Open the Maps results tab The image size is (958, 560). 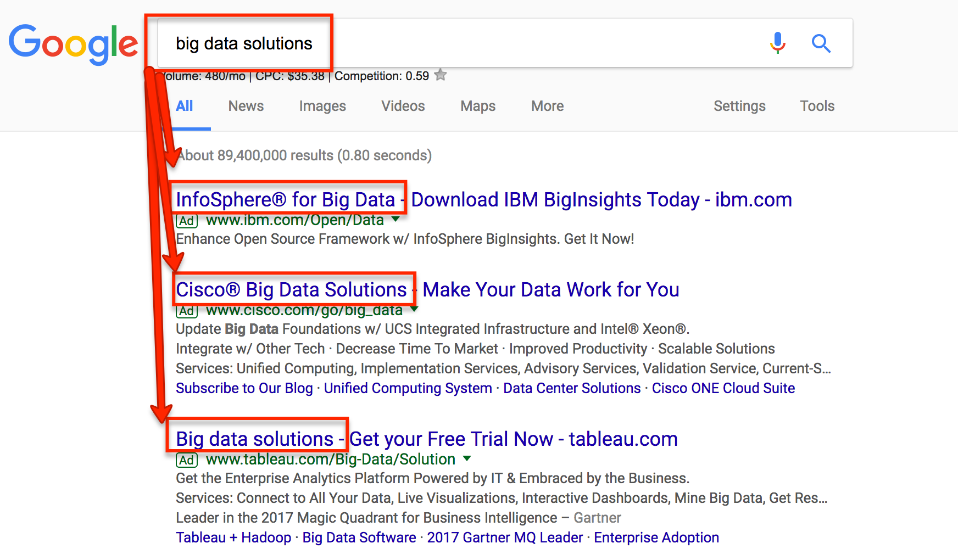pyautogui.click(x=477, y=106)
